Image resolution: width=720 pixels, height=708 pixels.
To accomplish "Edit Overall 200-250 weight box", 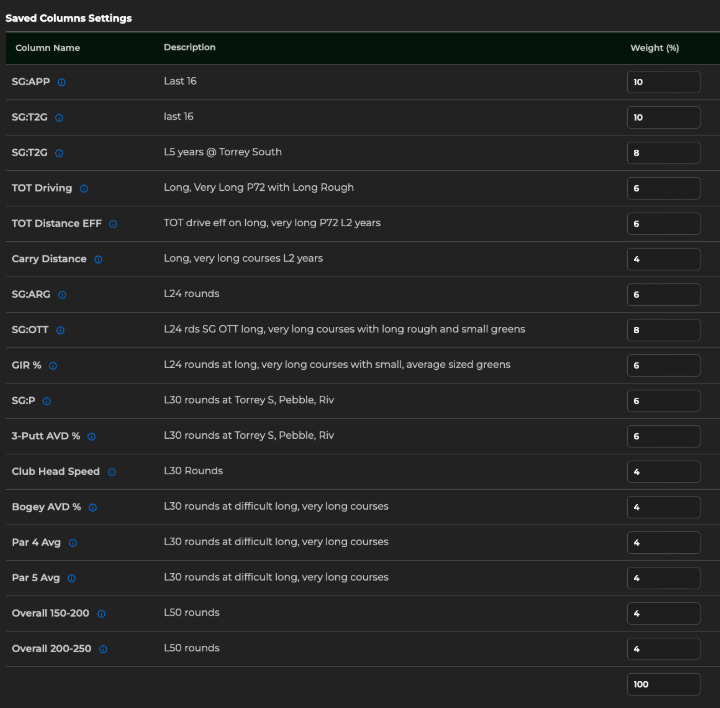I will pyautogui.click(x=664, y=649).
